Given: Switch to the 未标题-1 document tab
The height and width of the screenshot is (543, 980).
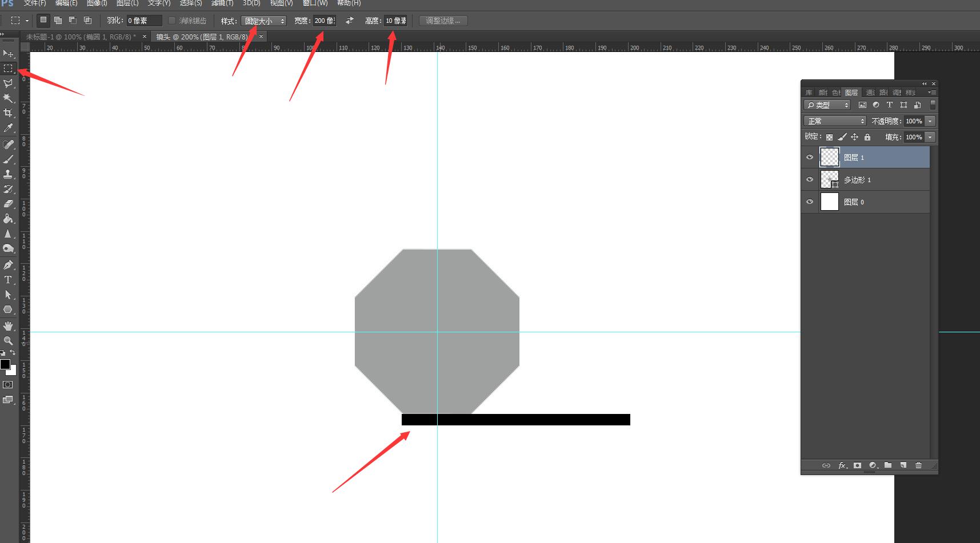Looking at the screenshot, I should pyautogui.click(x=81, y=37).
